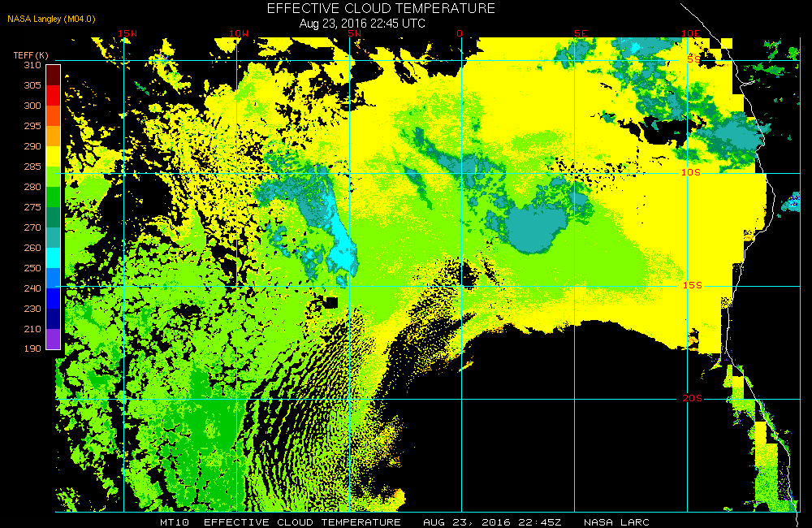Image resolution: width=812 pixels, height=528 pixels.
Task: Click the 290 K yellow legend swatch
Action: tap(53, 157)
